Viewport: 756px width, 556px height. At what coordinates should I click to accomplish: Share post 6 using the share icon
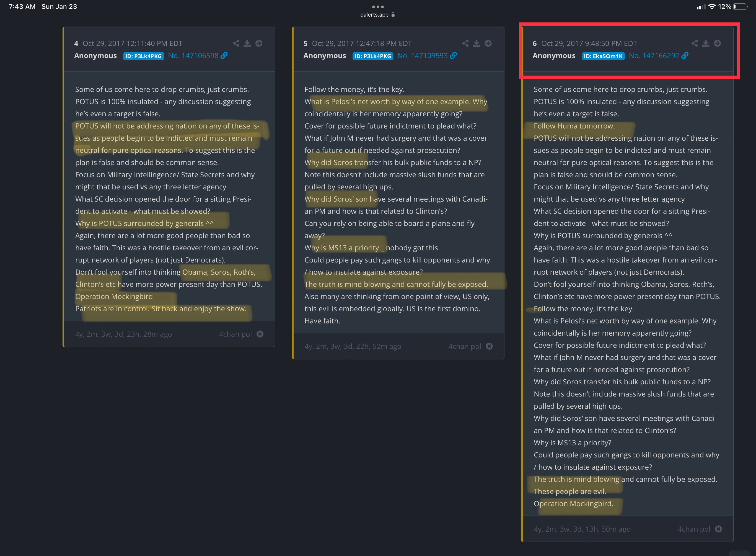(x=695, y=43)
